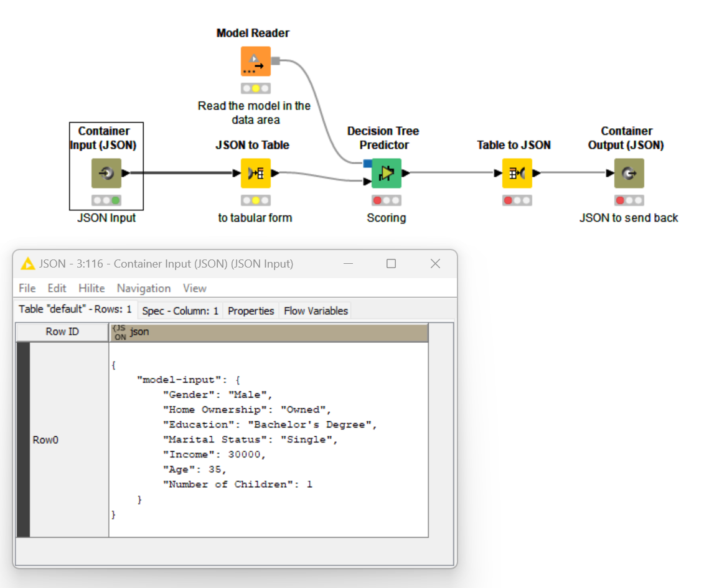Screen dimensions: 727x588
Task: Click the Model Reader gray output port
Action: 276,61
